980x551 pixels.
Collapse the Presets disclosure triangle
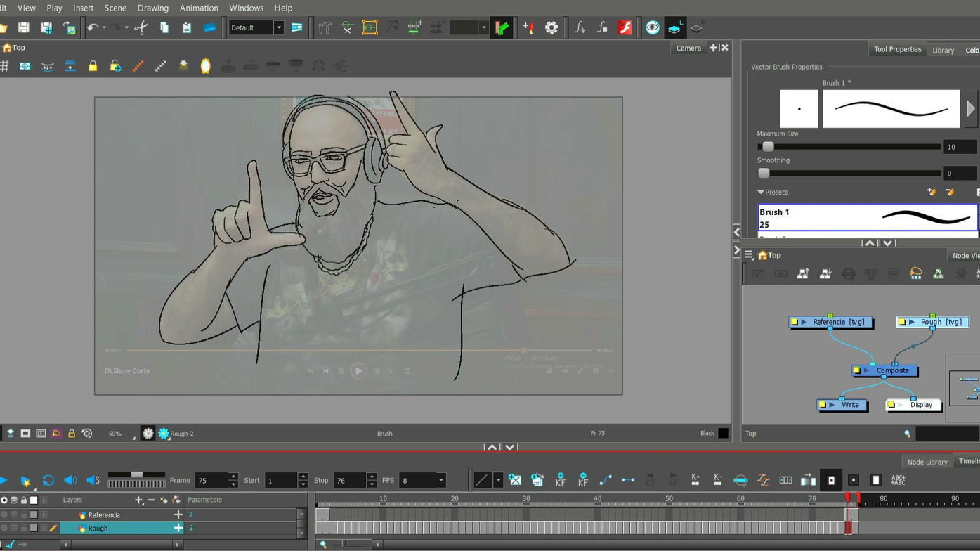point(761,192)
